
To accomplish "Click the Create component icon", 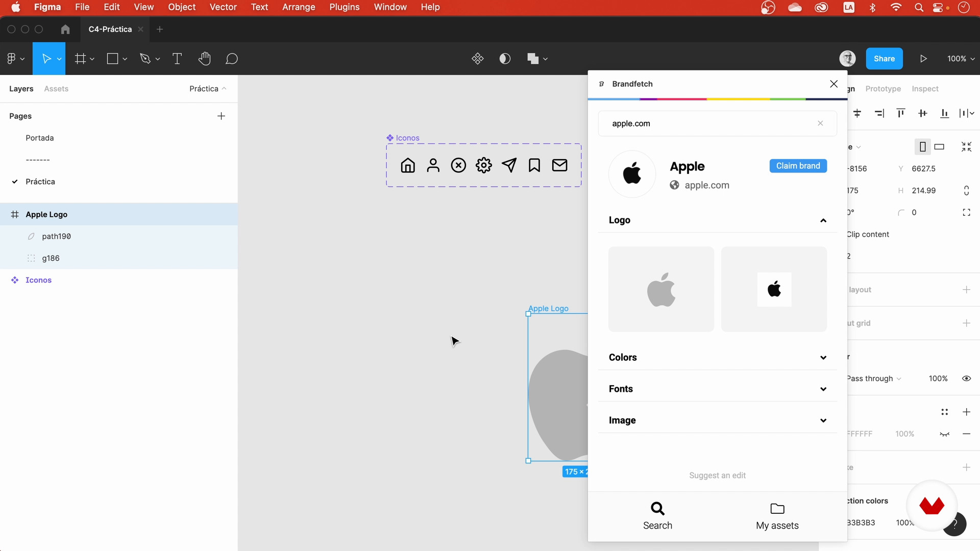I will [478, 59].
